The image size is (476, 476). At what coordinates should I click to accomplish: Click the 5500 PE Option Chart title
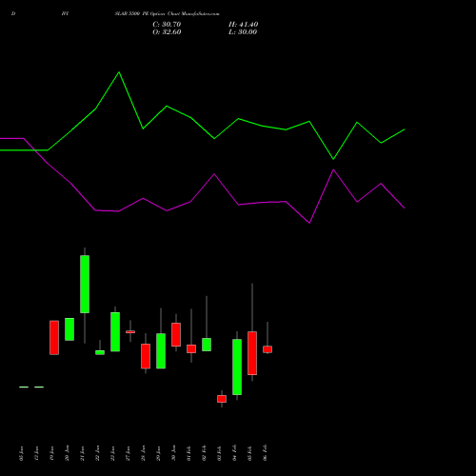[x=167, y=14]
